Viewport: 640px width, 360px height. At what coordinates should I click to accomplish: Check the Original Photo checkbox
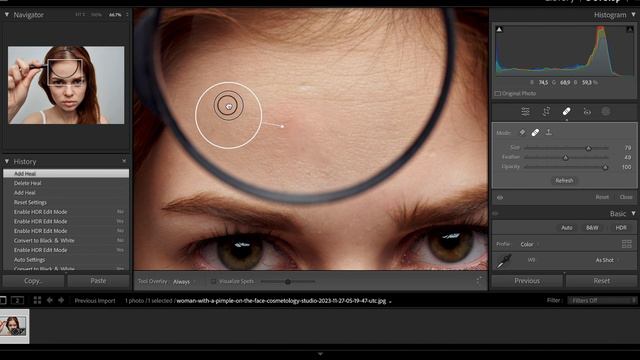click(498, 93)
